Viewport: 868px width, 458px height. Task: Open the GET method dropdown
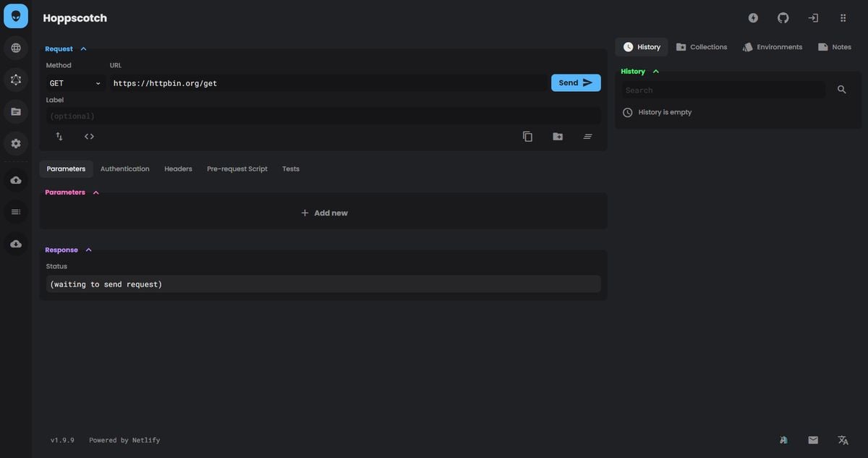click(75, 83)
